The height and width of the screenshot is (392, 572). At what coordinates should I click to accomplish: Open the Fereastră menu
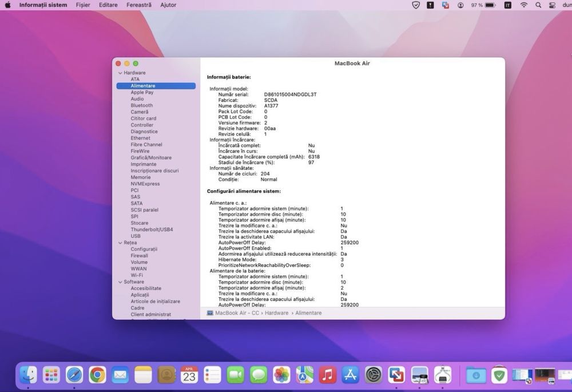click(x=139, y=5)
